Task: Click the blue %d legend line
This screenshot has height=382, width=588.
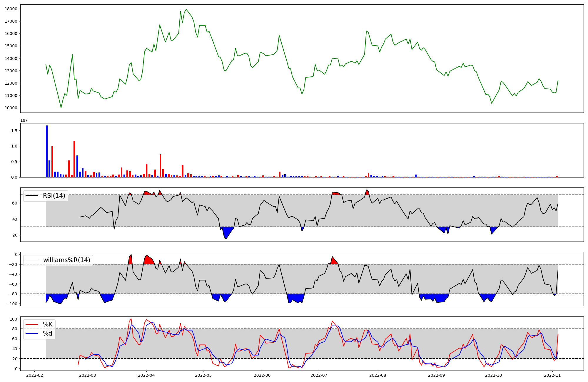Action: (32, 334)
